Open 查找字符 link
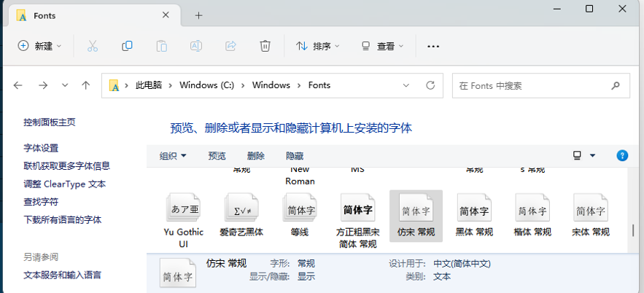Screen dimensions: 644x293 pyautogui.click(x=41, y=202)
